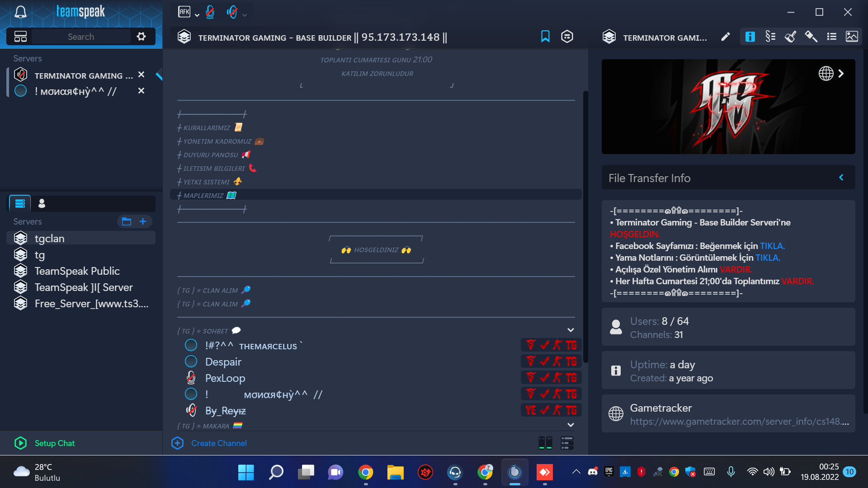
Task: Switch to the server list tab
Action: 20,203
